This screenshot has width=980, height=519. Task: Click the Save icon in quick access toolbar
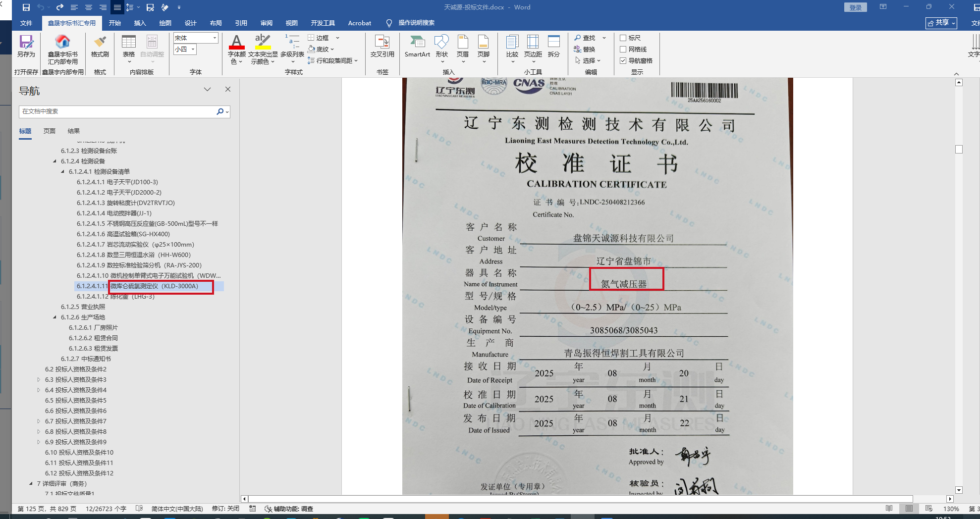click(x=26, y=7)
